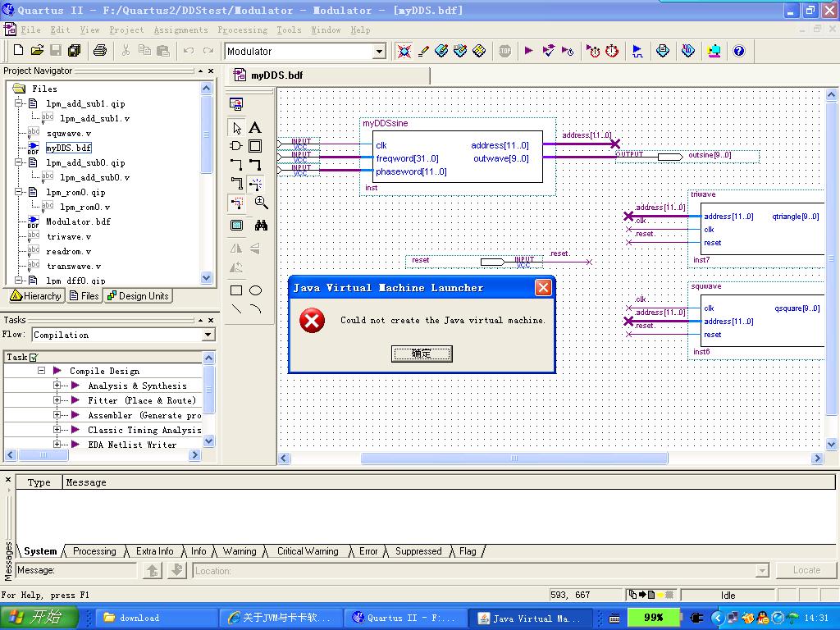The width and height of the screenshot is (840, 630).
Task: Open the Flow Compilation dropdown
Action: (208, 335)
